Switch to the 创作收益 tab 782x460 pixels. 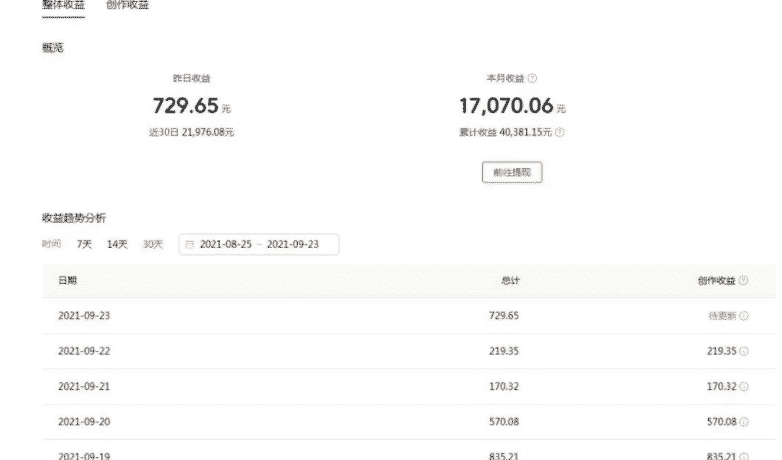click(x=128, y=5)
